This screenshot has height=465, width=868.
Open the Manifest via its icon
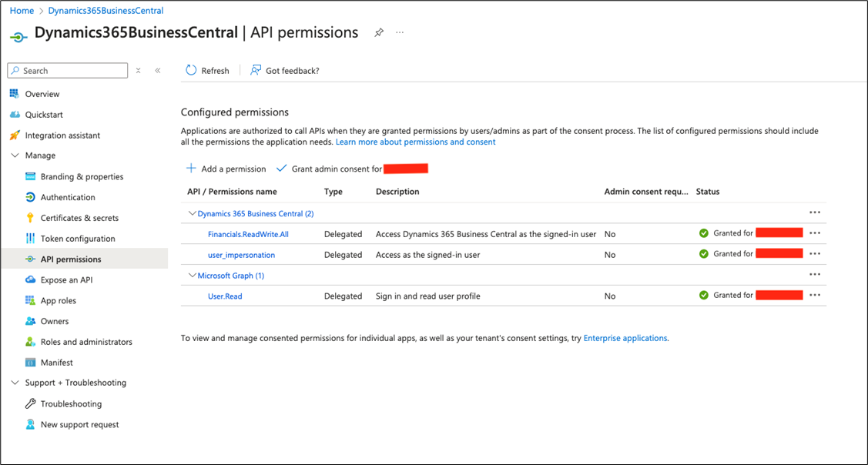[x=29, y=362]
